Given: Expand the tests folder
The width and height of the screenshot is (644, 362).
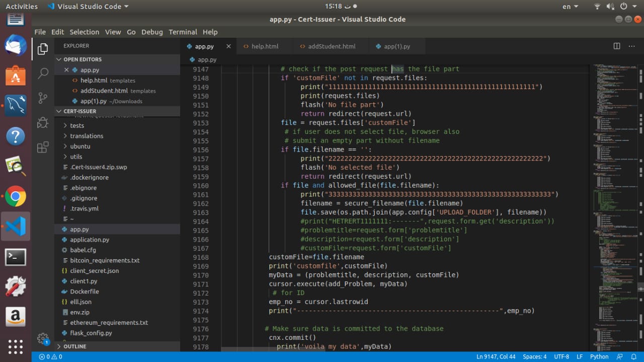Looking at the screenshot, I should tap(117, 125).
